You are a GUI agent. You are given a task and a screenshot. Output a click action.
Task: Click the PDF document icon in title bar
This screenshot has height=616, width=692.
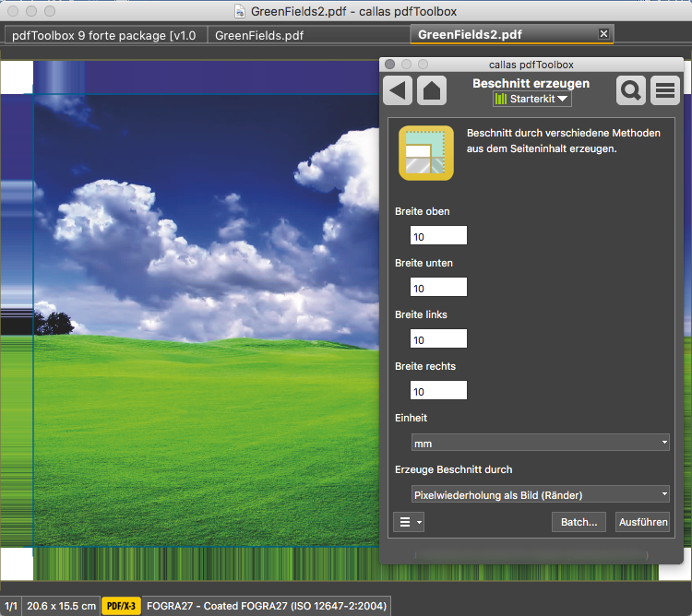240,11
